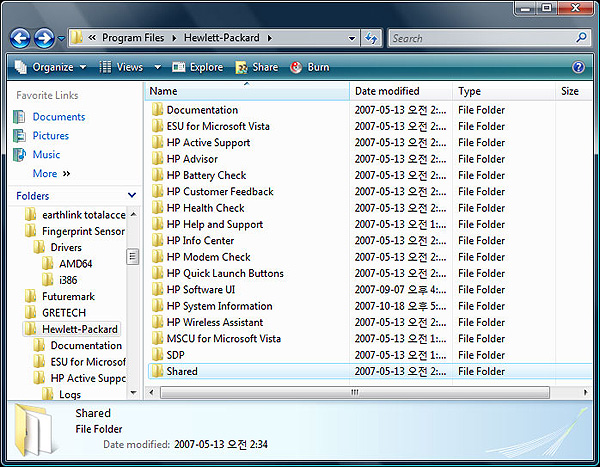Click HP Wireless Assistant folder icon

coord(157,322)
